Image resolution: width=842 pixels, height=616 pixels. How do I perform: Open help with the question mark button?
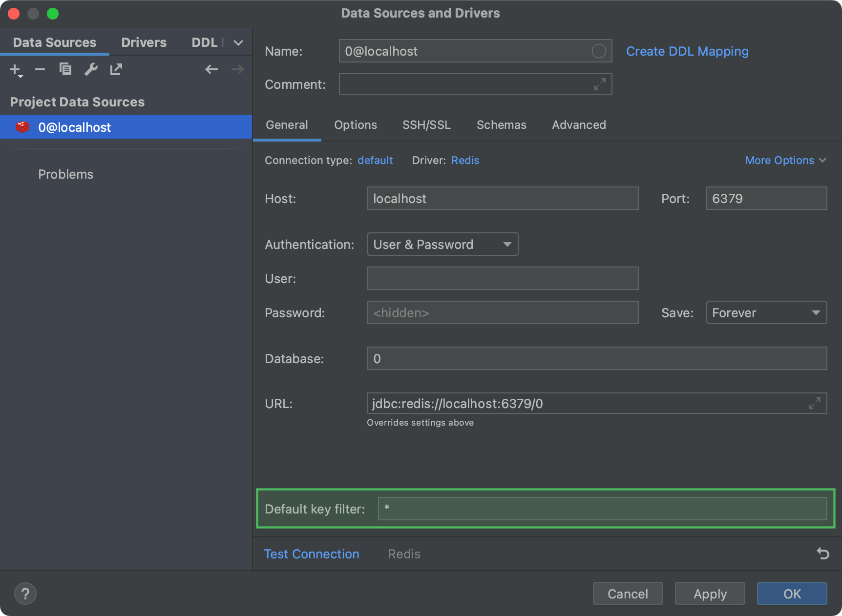[25, 594]
